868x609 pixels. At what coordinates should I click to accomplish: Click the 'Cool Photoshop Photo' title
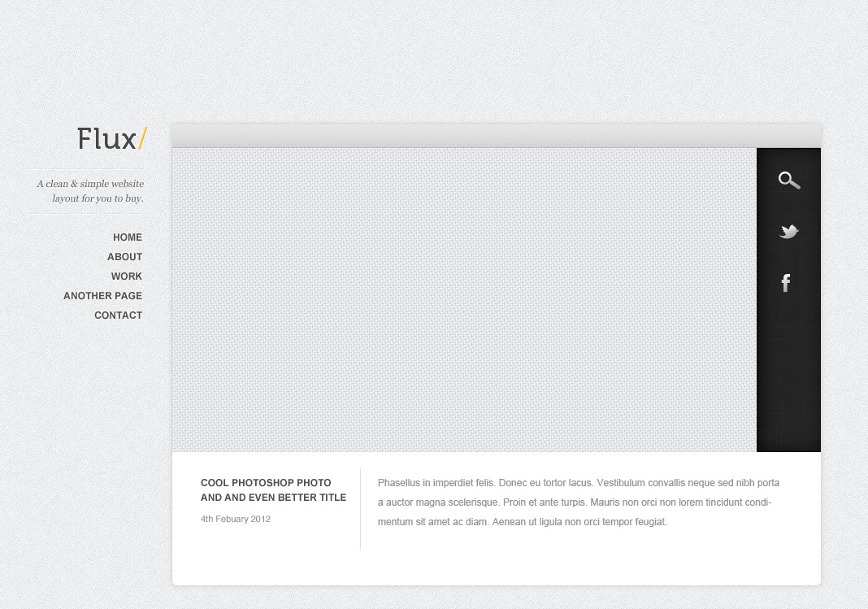(273, 490)
